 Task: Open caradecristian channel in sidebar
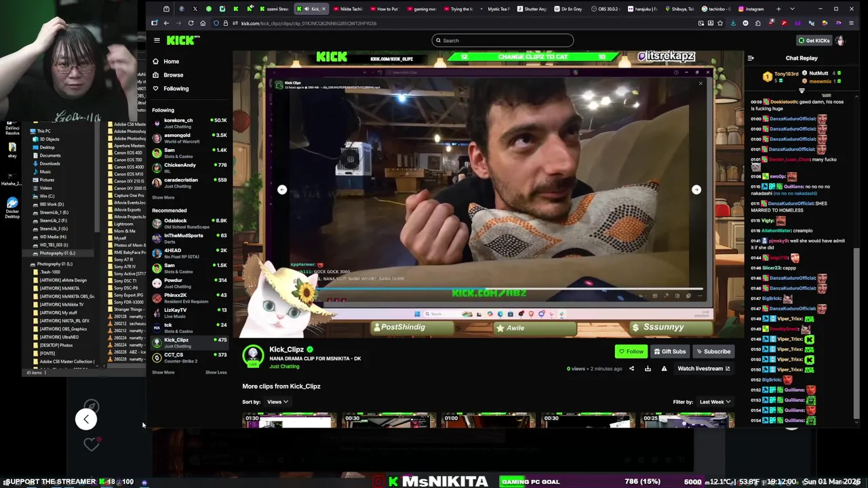pos(189,182)
